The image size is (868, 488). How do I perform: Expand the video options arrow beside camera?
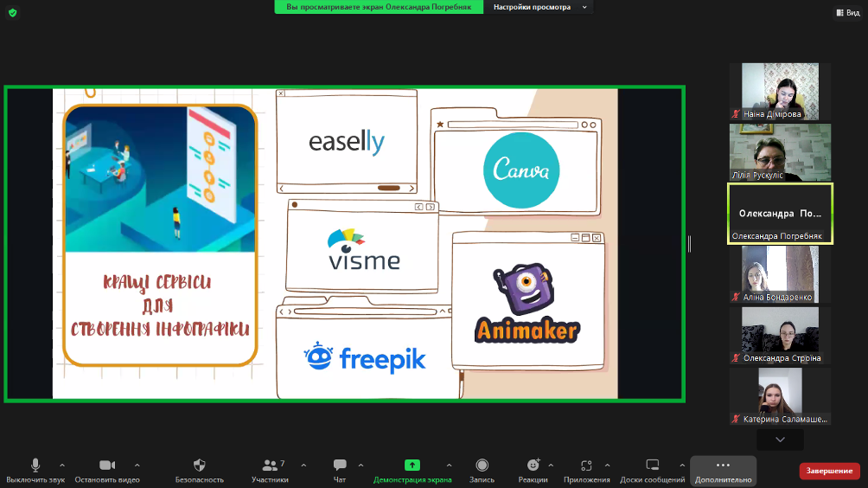click(137, 465)
